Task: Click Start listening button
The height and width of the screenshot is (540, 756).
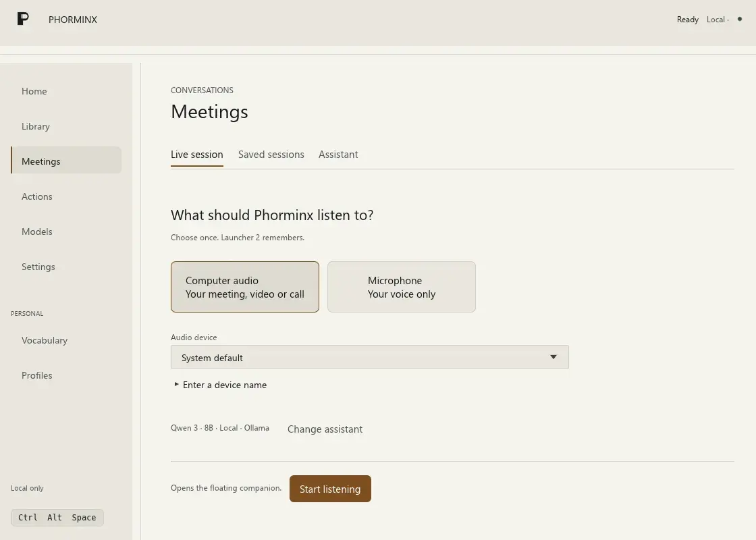Action: [330, 489]
